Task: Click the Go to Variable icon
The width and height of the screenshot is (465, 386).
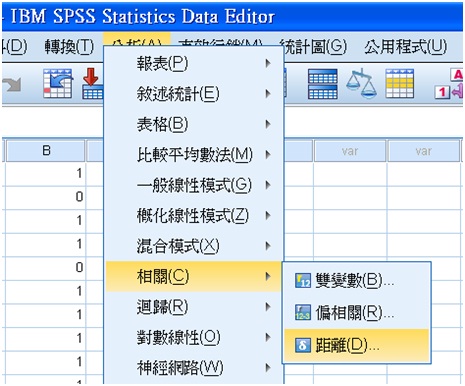Action: click(92, 84)
